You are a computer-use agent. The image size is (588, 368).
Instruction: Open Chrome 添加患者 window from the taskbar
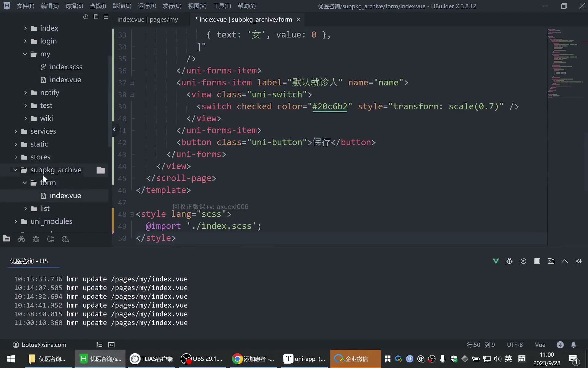tap(253, 359)
